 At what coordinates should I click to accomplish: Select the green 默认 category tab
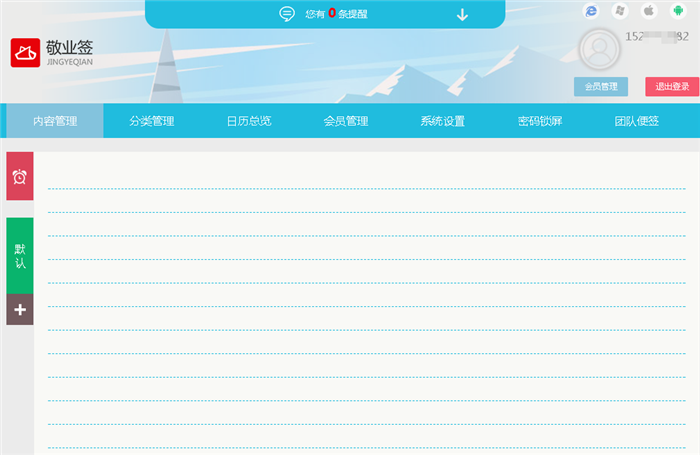[x=20, y=255]
